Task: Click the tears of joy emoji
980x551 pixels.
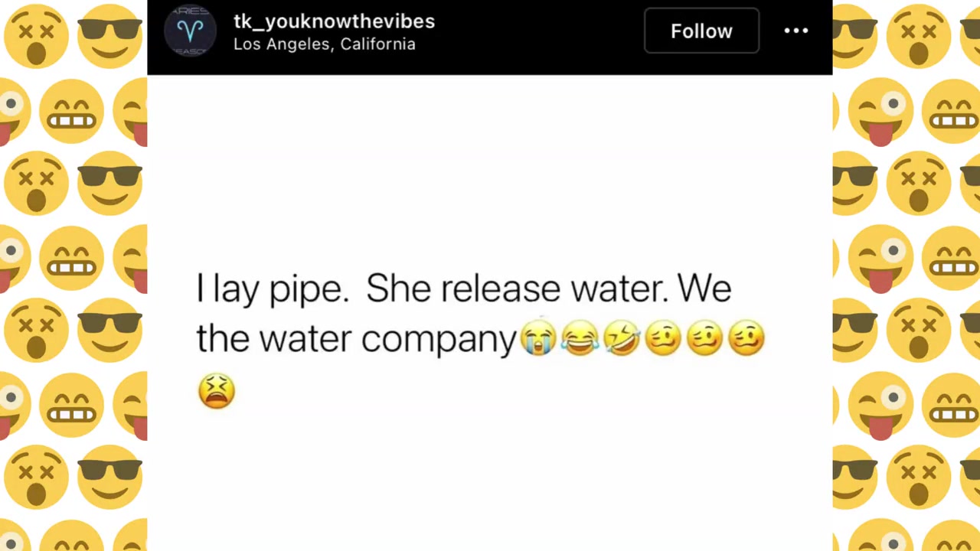Action: click(580, 338)
